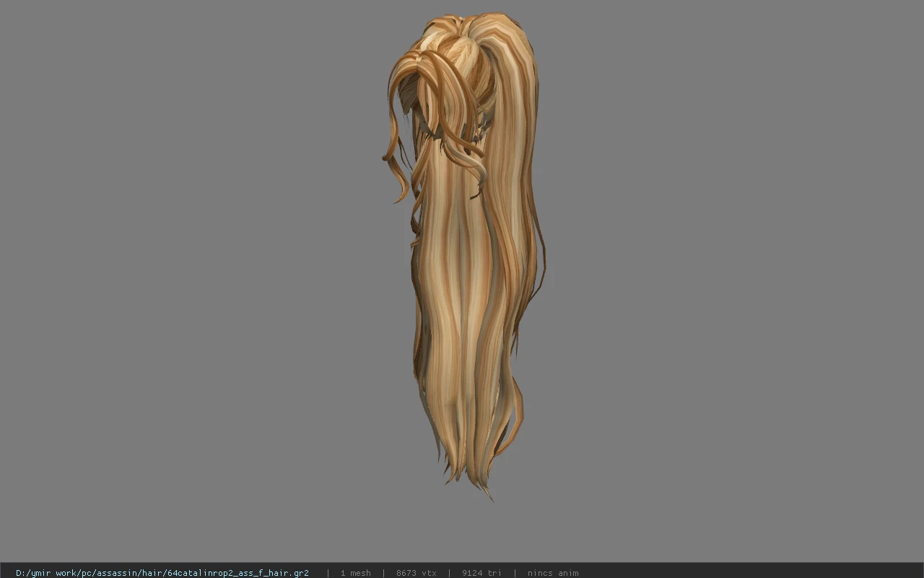Click the '1 mesh' status entry
This screenshot has width=924, height=578.
(x=355, y=573)
